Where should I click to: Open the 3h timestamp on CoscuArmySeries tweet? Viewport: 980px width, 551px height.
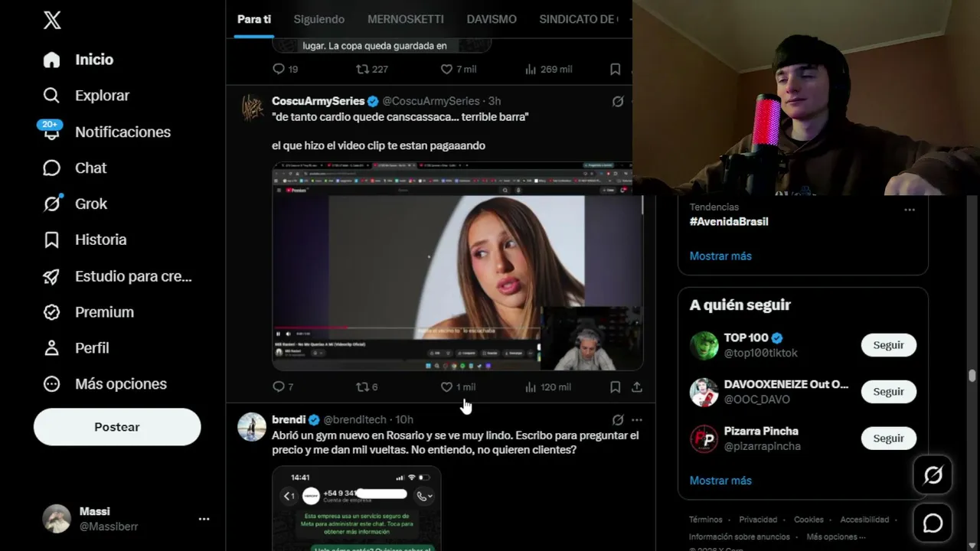495,101
